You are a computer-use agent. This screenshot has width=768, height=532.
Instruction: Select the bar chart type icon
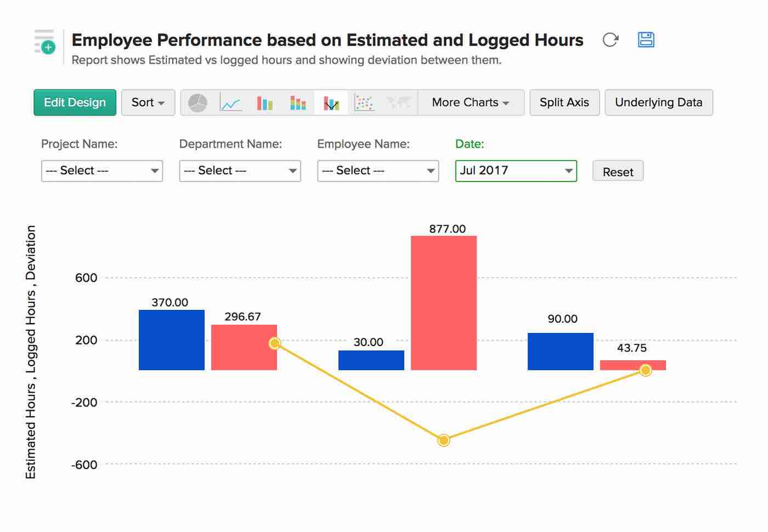264,102
